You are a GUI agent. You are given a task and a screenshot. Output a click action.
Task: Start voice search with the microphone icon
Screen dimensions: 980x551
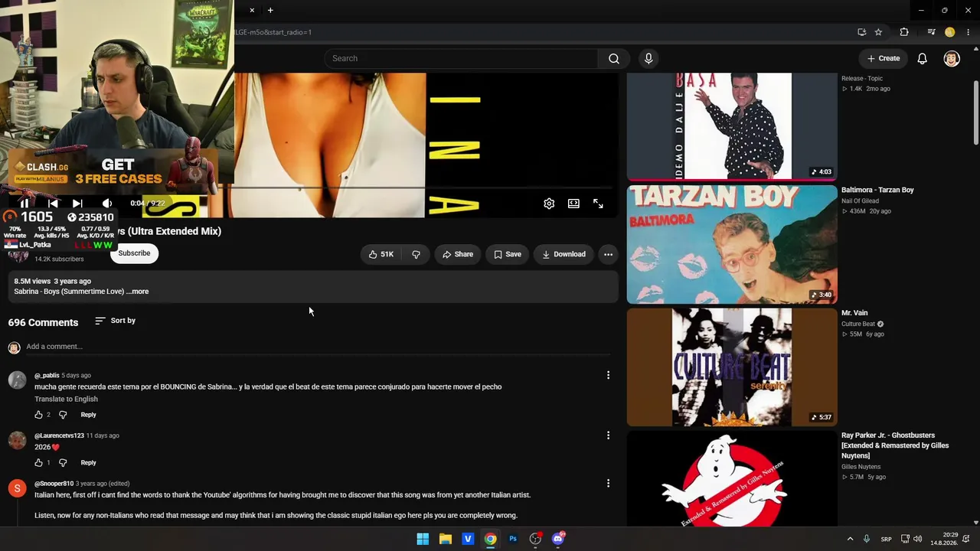[x=648, y=58]
